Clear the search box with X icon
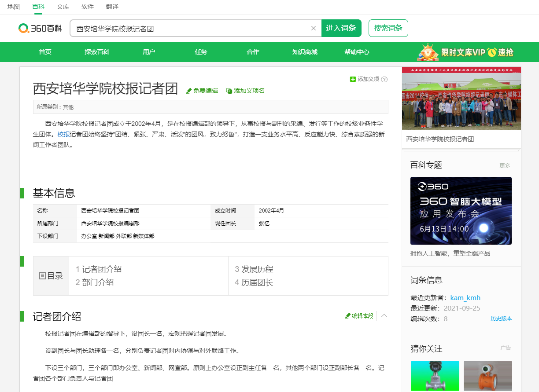This screenshot has width=539, height=392. click(x=314, y=28)
